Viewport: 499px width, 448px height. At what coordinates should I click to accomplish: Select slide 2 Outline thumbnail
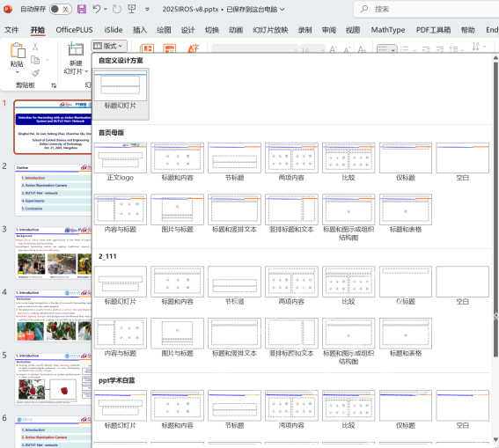53,190
